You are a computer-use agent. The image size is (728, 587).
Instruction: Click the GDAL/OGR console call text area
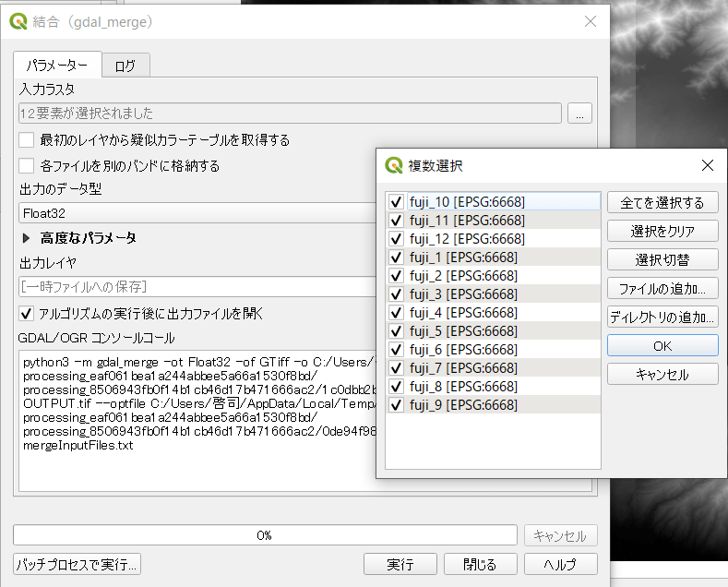tap(197, 421)
